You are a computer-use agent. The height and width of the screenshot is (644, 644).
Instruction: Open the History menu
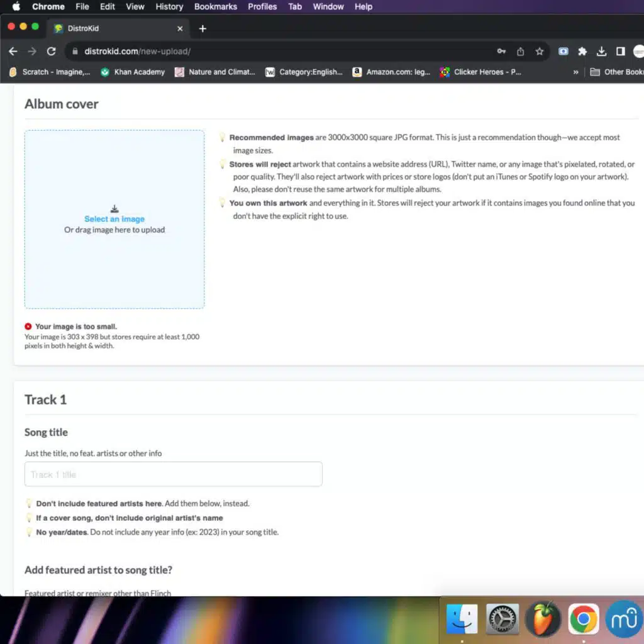(x=169, y=7)
